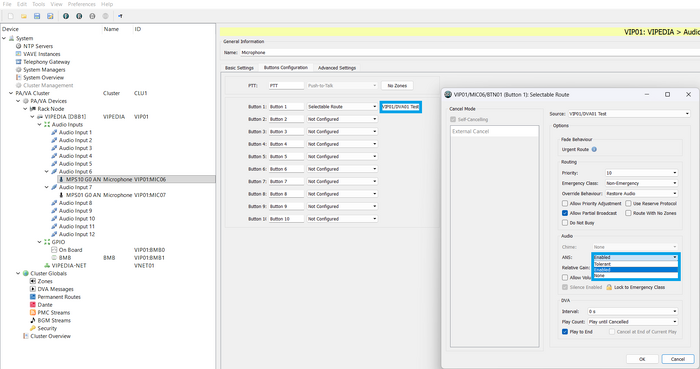
Task: Collapse the Audio Inputs node
Action: pos(40,124)
